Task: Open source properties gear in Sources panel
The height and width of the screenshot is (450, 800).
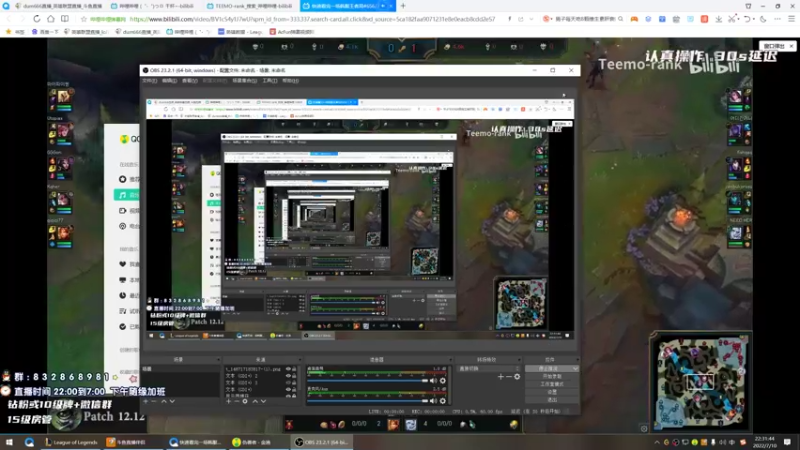Action: [245, 401]
